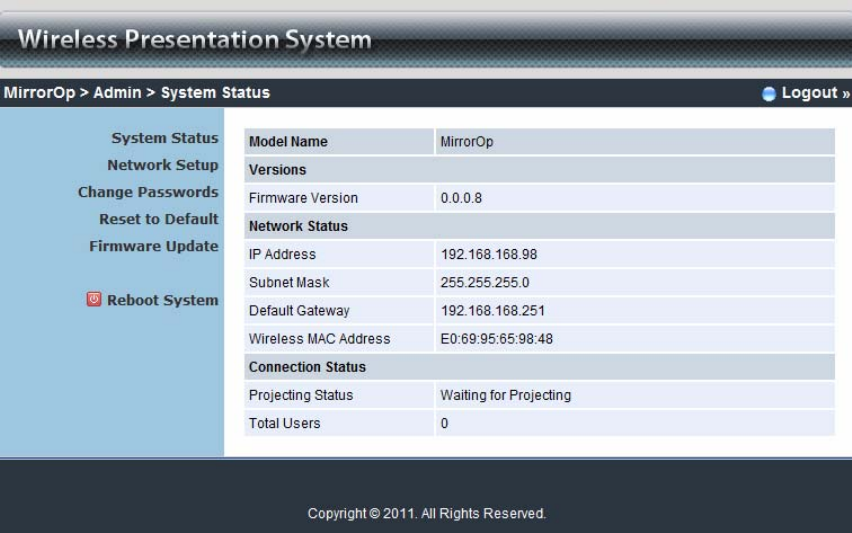This screenshot has height=533, width=852.
Task: Click the blue Logout globe icon
Action: (768, 93)
